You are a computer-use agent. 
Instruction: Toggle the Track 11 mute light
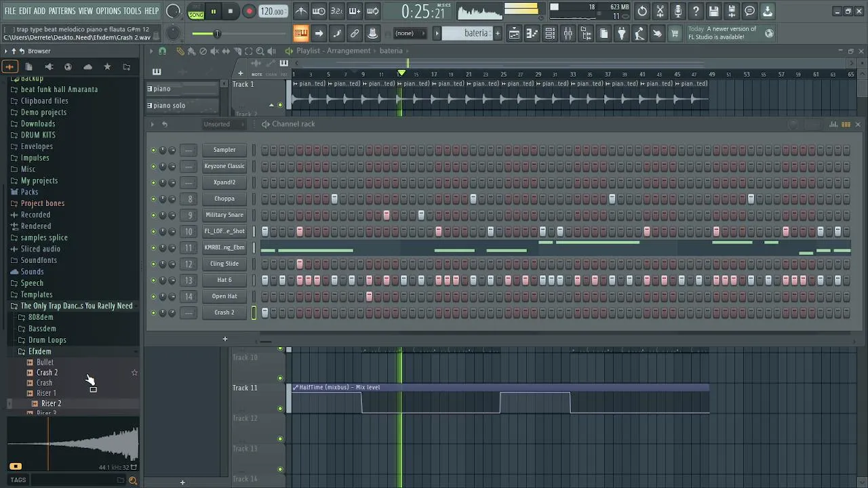click(280, 408)
